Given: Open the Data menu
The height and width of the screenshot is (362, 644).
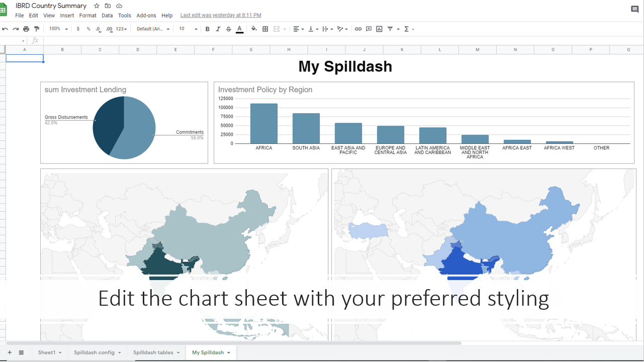Looking at the screenshot, I should [107, 16].
